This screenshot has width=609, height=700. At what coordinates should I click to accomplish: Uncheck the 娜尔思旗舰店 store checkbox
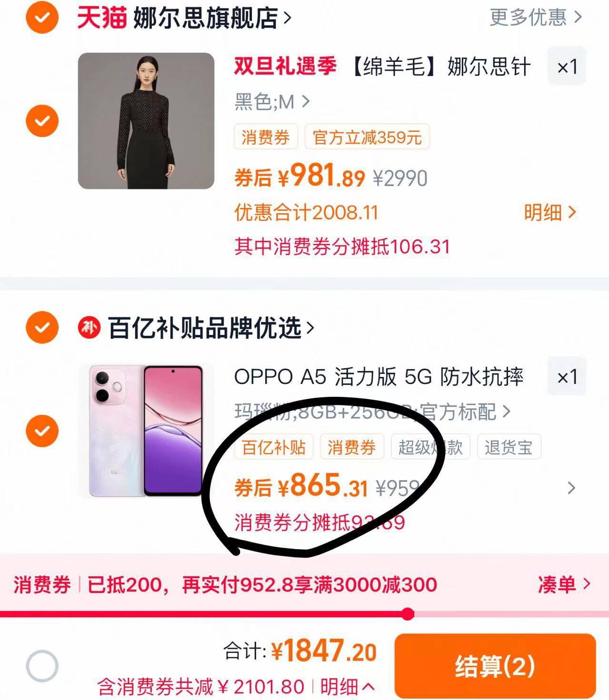coord(42,17)
